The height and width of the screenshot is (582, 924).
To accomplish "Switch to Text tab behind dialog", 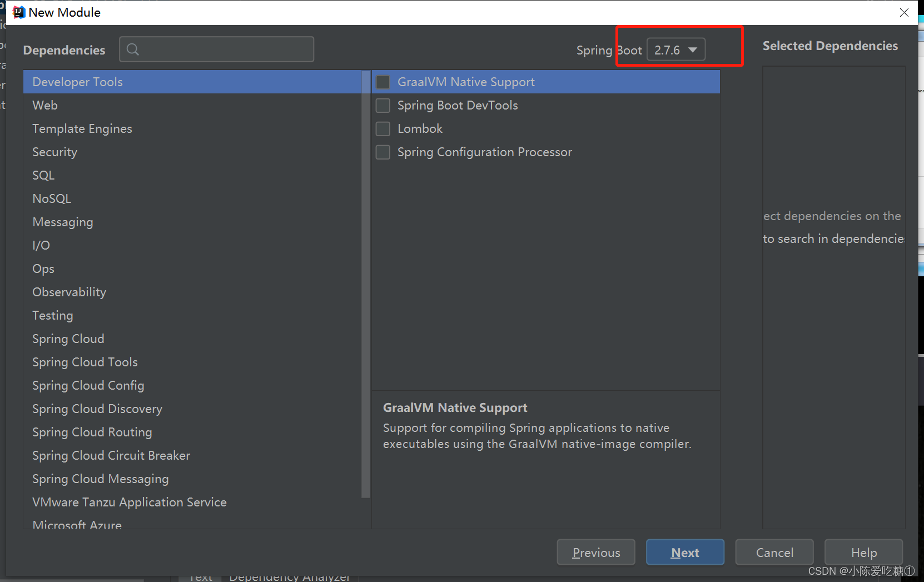I will pyautogui.click(x=201, y=578).
